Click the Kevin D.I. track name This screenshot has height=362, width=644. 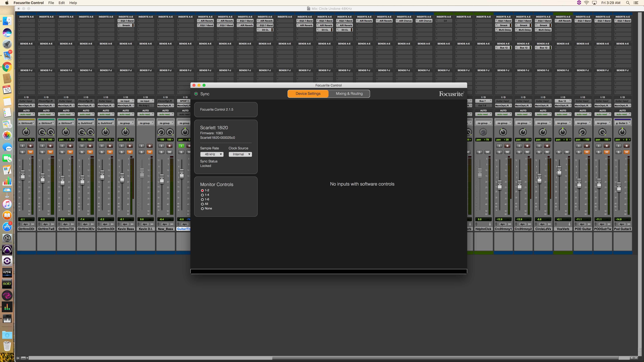(146, 229)
